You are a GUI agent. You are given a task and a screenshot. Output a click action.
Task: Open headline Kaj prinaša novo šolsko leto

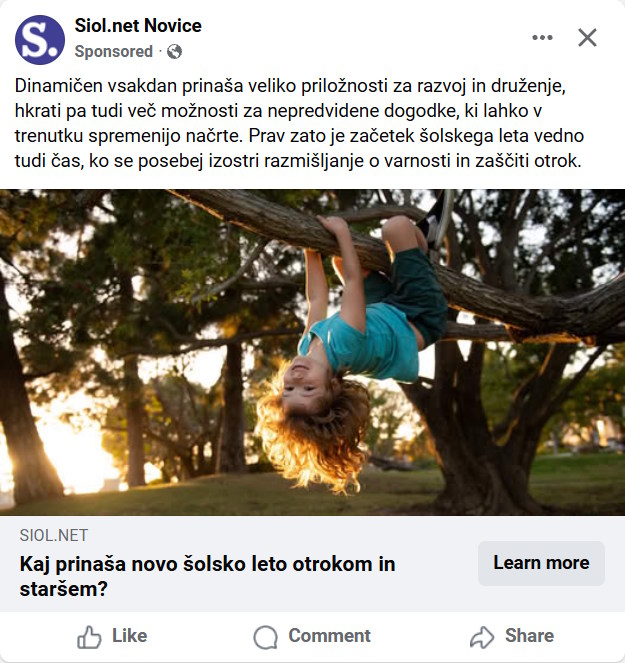207,576
